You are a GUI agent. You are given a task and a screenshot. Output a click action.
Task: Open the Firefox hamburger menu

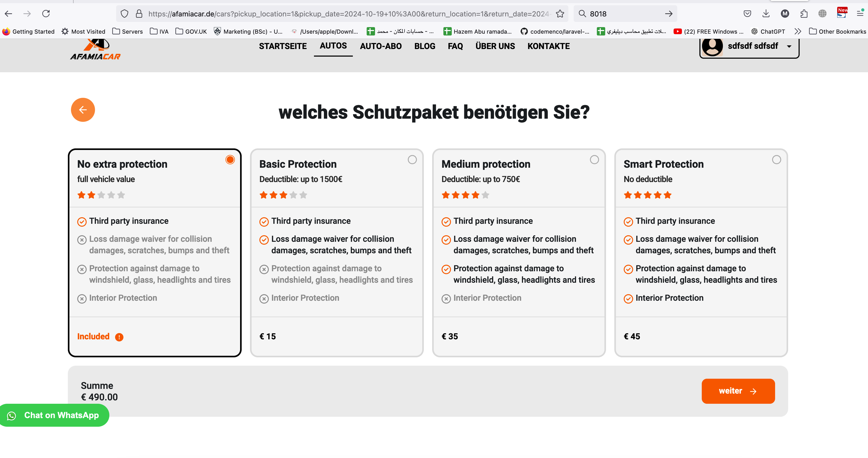pos(860,14)
